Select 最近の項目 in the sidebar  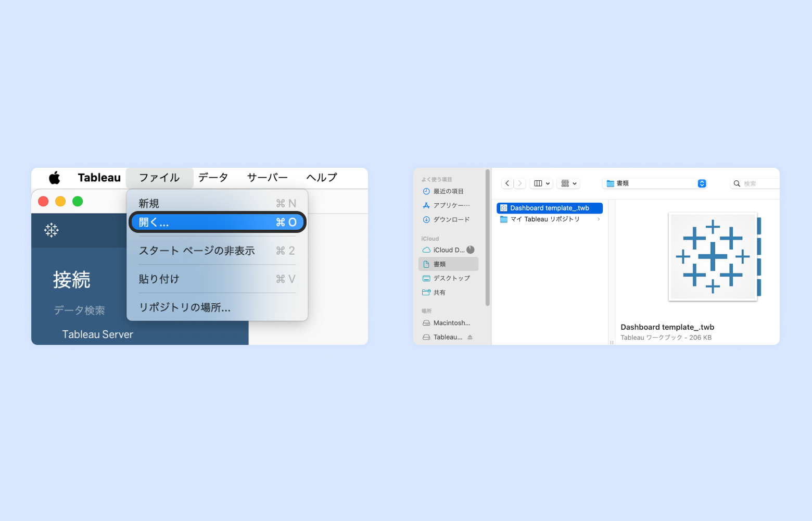click(448, 191)
